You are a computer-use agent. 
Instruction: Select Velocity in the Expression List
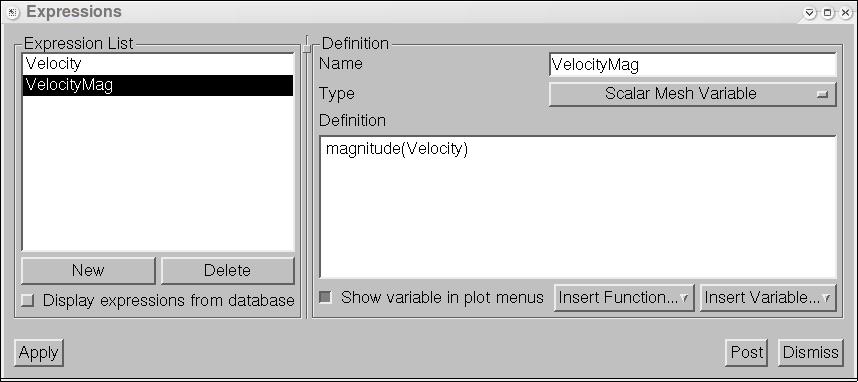pyautogui.click(x=158, y=64)
